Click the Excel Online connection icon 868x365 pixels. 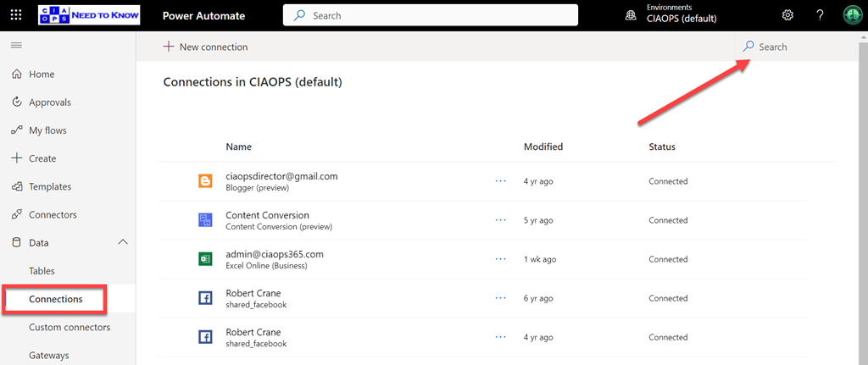[x=204, y=259]
